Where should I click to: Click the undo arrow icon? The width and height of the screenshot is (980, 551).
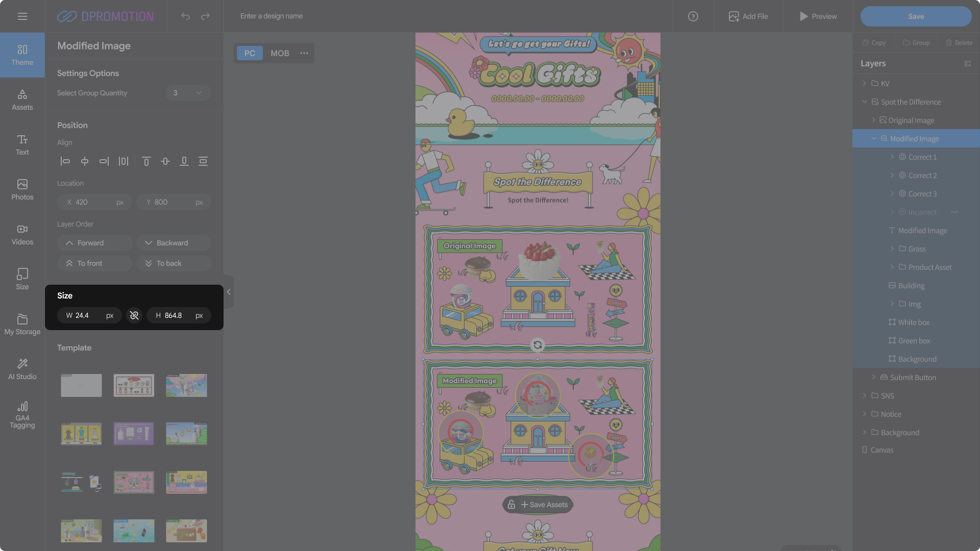(x=185, y=16)
